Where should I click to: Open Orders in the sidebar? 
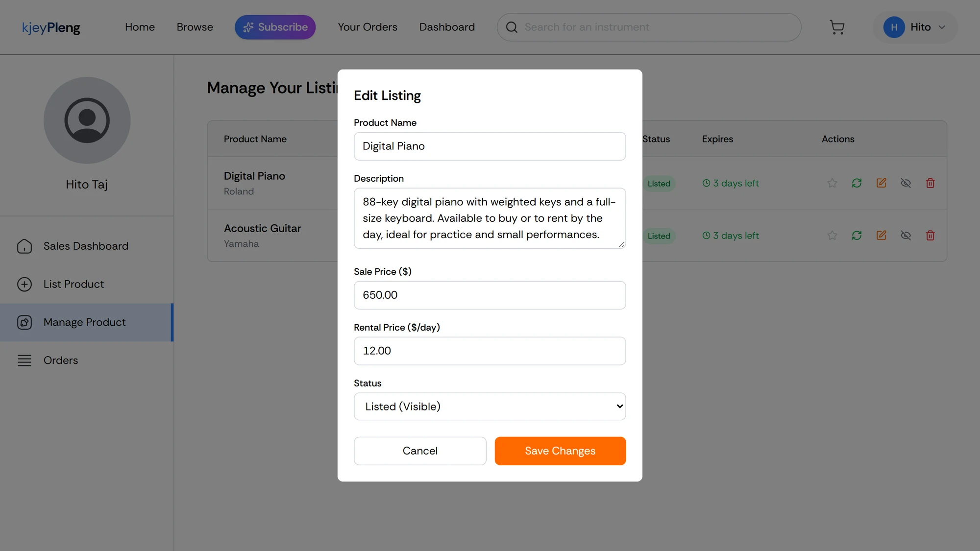pos(87,360)
